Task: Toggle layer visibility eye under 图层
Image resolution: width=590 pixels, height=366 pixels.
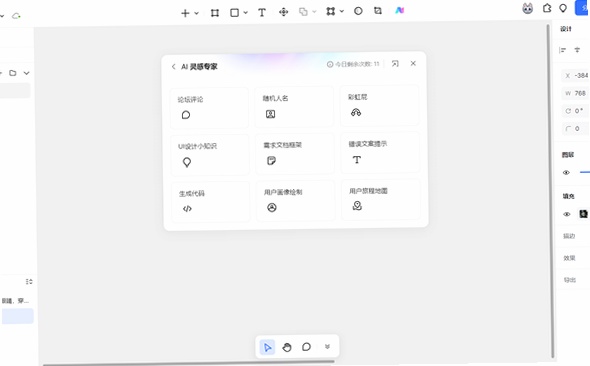Action: point(566,173)
